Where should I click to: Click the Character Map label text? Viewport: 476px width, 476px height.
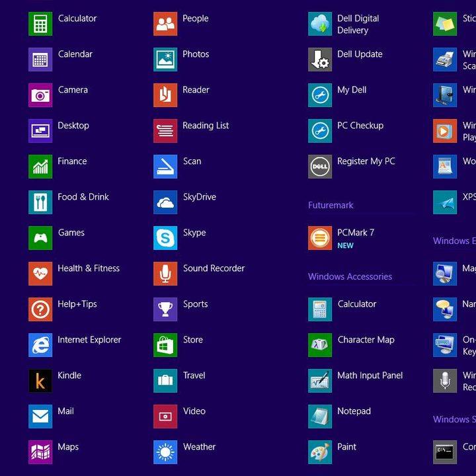click(366, 340)
